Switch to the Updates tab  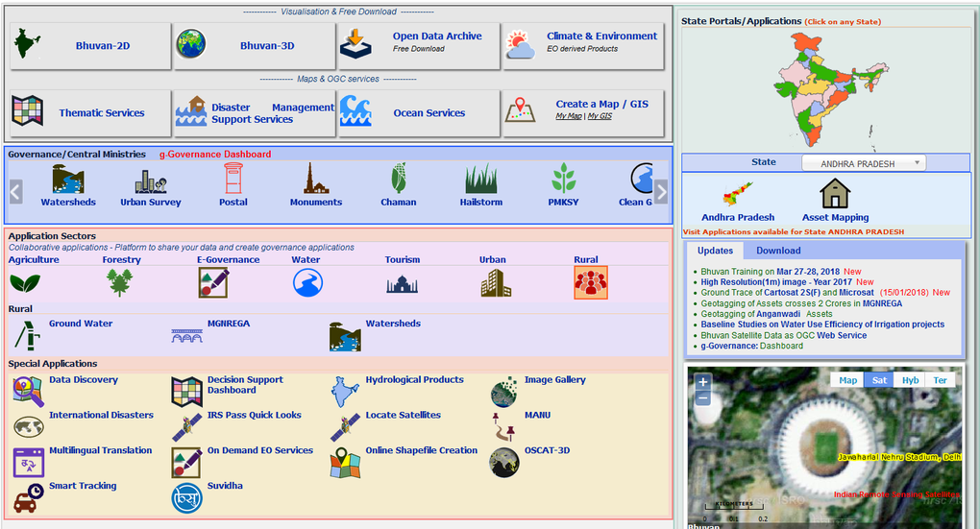pos(715,251)
